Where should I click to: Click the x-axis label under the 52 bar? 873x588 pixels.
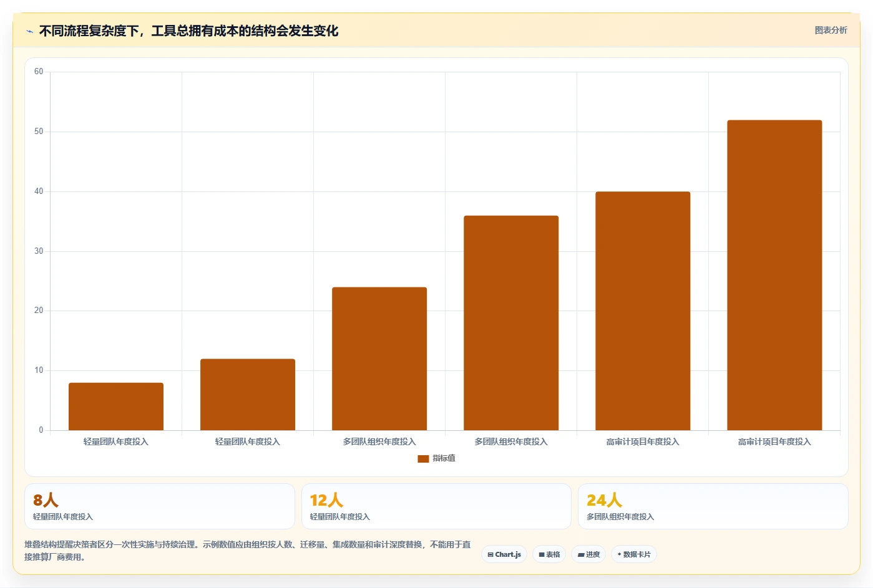coord(774,441)
